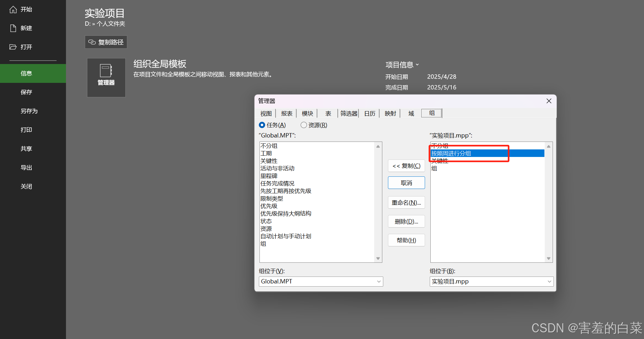Select the 任务(A) radio button
Image resolution: width=644 pixels, height=339 pixels.
pos(262,125)
